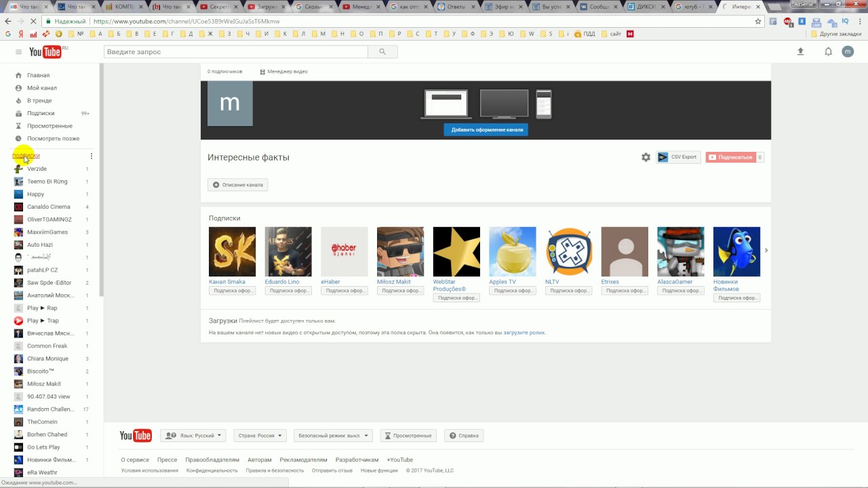Screen dimensions: 868x488
Task: Click the three-dot options beside Подписки sidebar header
Action: point(92,156)
